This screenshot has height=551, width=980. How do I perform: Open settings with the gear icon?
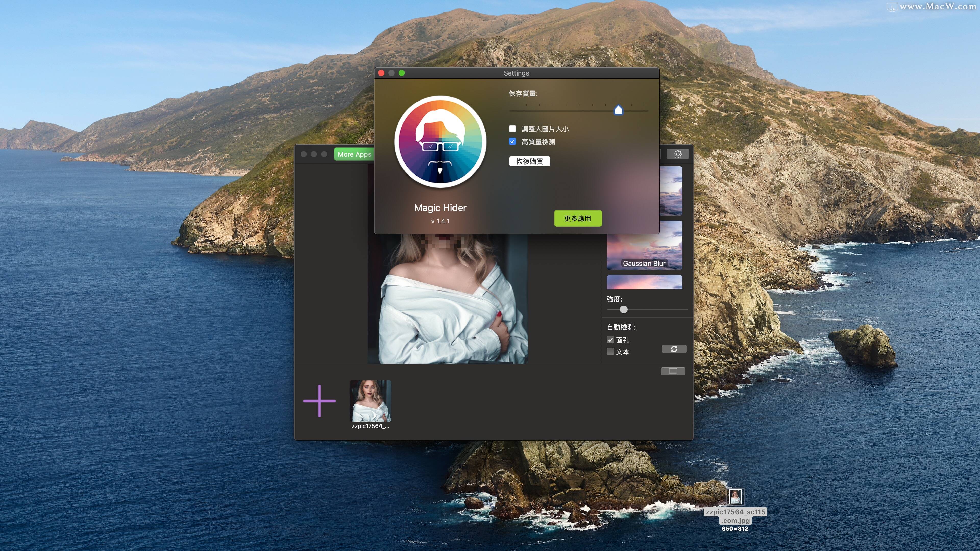tap(678, 154)
